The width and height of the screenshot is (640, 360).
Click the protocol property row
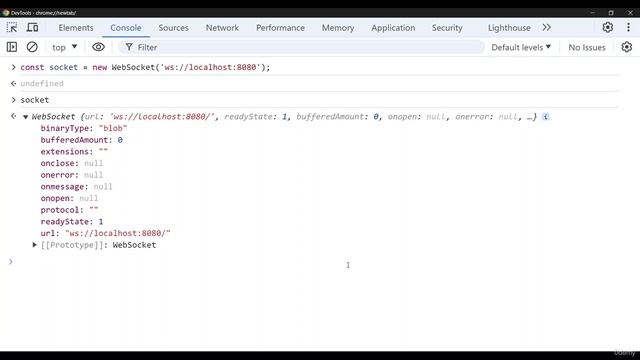69,210
